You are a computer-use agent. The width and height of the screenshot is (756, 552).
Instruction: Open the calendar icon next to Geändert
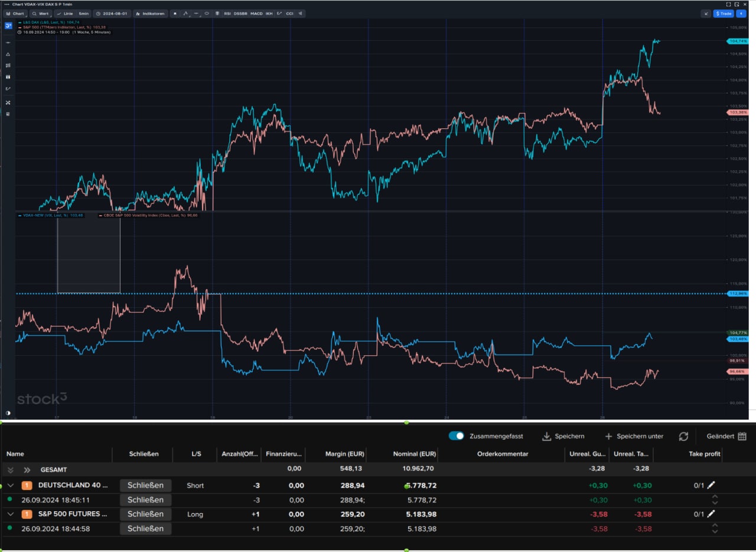pos(742,436)
